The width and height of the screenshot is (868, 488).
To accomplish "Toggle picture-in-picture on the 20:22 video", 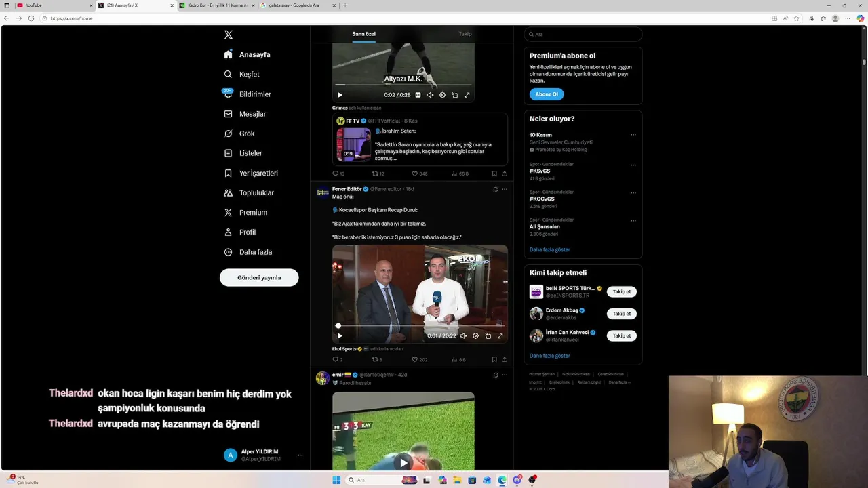I will [488, 335].
